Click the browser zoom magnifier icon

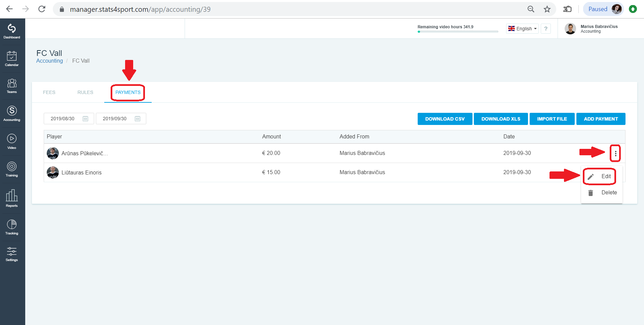click(531, 9)
